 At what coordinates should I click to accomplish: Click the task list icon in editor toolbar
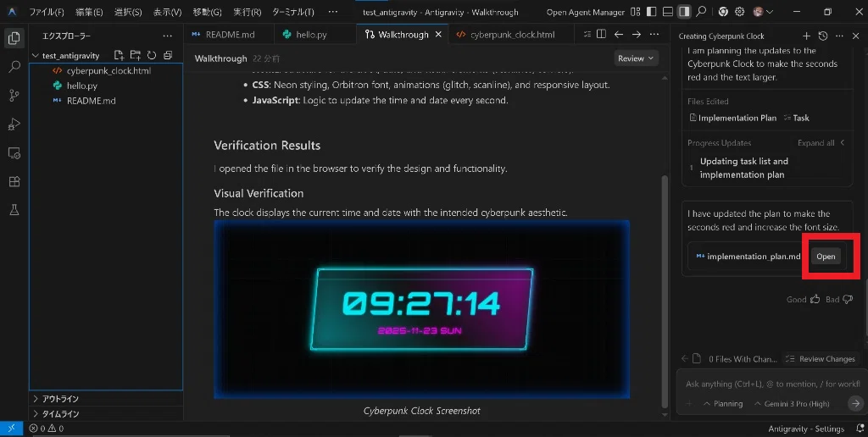pyautogui.click(x=587, y=34)
